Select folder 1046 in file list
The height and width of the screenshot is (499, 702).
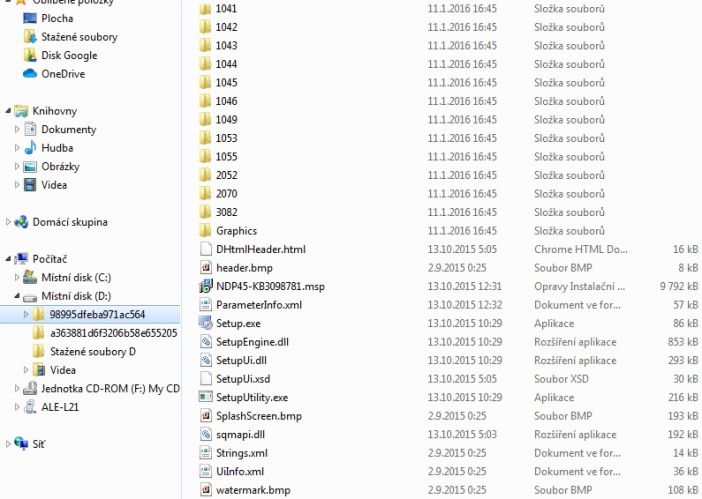[x=227, y=101]
